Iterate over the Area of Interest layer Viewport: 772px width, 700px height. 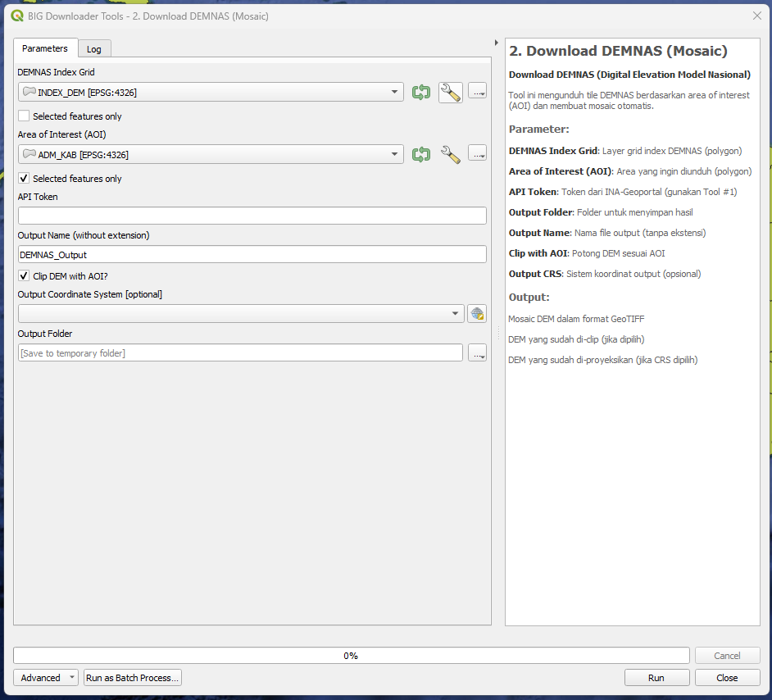(x=421, y=154)
